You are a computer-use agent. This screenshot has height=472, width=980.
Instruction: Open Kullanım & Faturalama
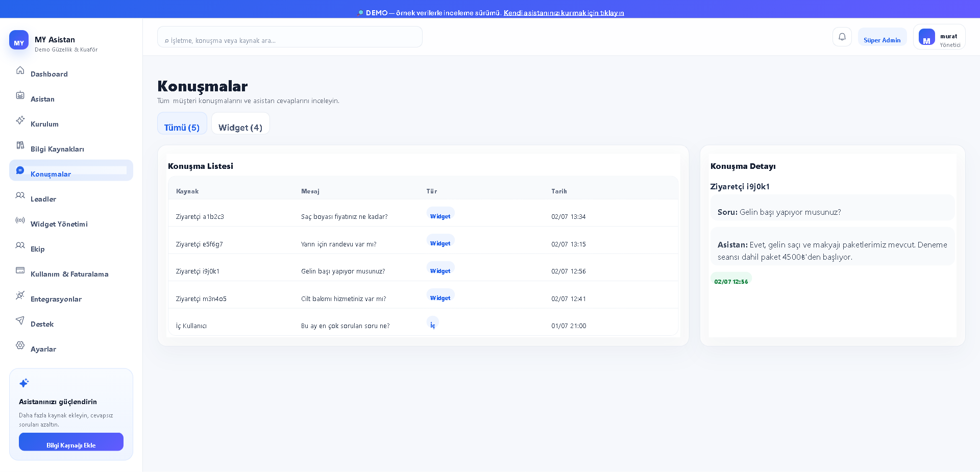click(71, 270)
